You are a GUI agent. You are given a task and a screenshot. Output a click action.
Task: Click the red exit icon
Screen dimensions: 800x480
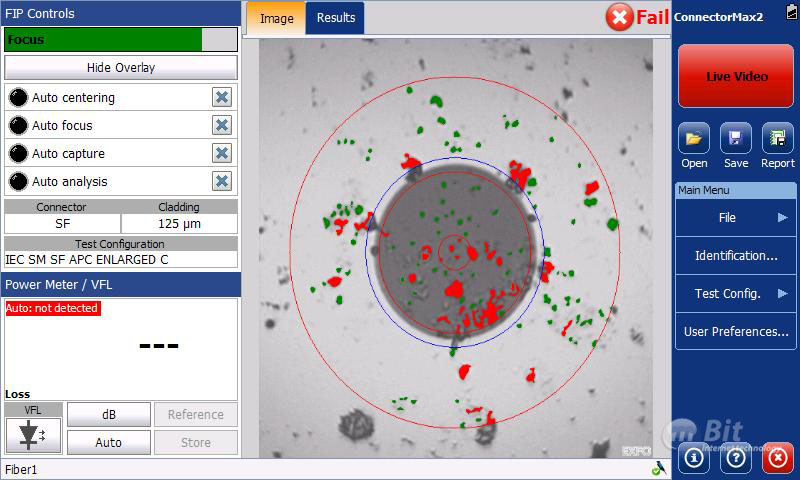[778, 458]
